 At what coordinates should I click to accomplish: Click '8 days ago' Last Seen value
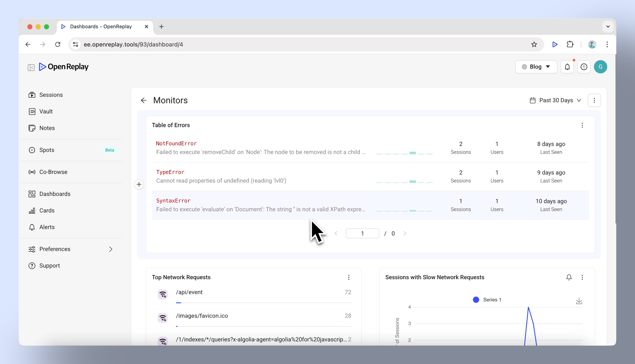click(551, 144)
